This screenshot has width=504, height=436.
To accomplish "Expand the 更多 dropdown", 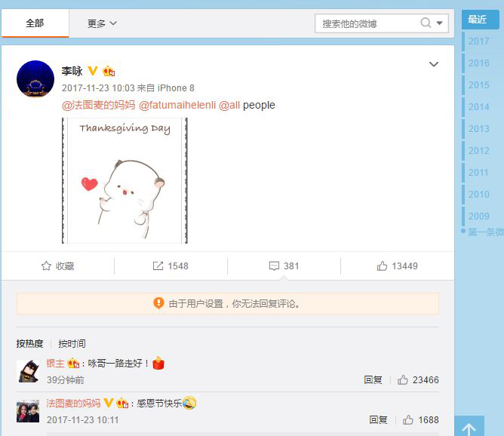I will (102, 23).
